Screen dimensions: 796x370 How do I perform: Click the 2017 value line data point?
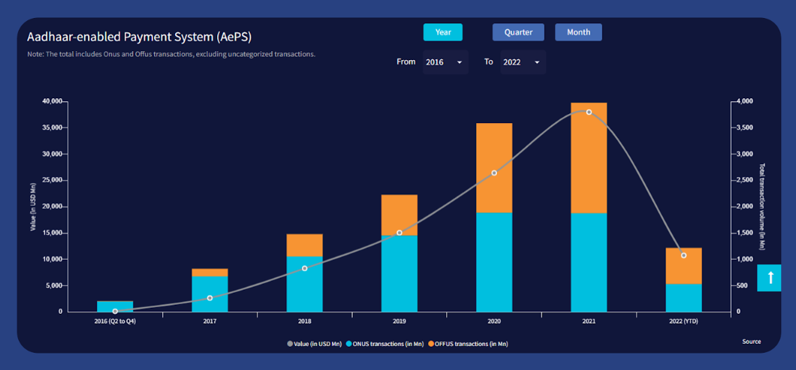(210, 298)
